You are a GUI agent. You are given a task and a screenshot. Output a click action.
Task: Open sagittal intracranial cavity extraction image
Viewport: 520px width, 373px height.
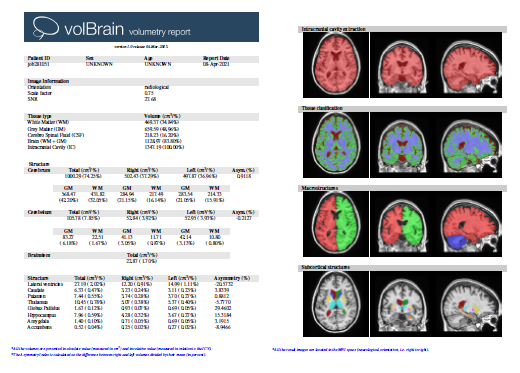[x=469, y=65]
